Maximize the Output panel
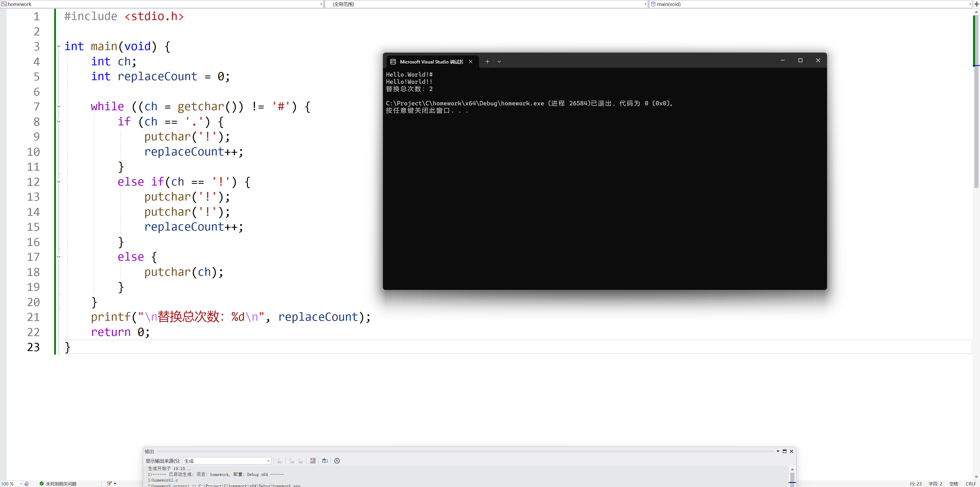This screenshot has width=980, height=487. point(784,451)
